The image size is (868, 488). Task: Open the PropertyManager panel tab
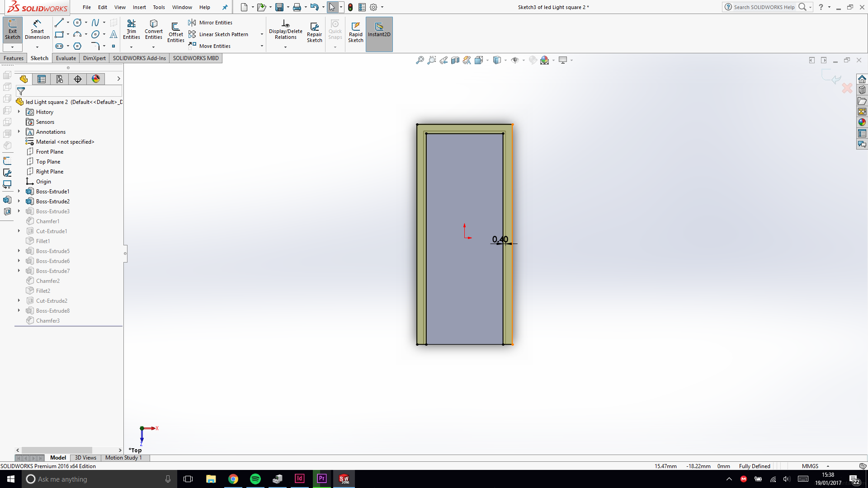coord(42,79)
